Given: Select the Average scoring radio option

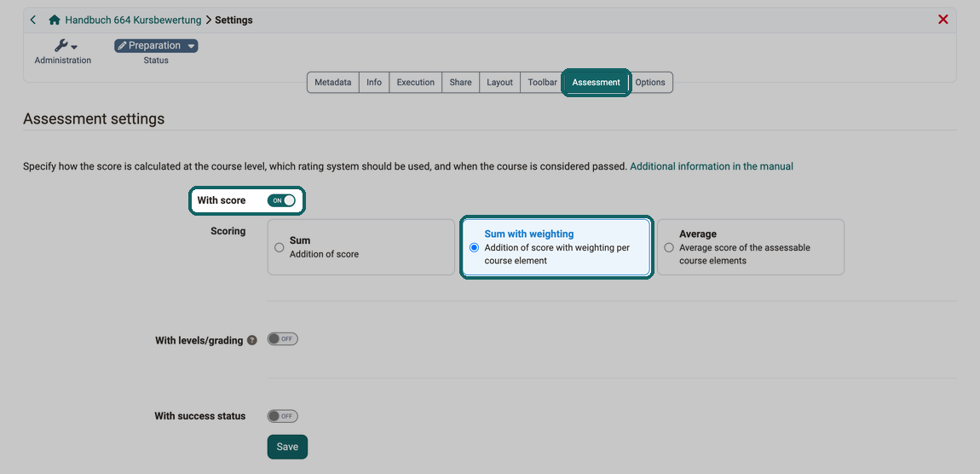Looking at the screenshot, I should click(669, 247).
